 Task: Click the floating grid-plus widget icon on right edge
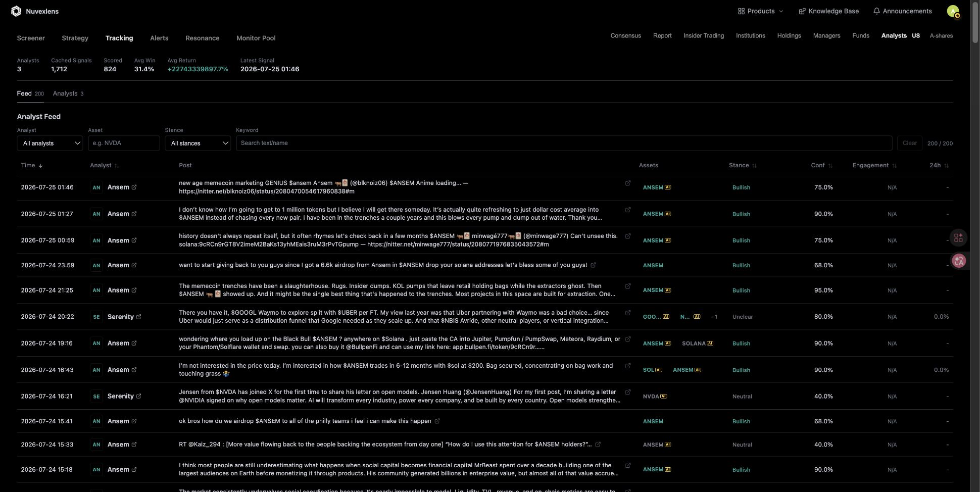[958, 237]
